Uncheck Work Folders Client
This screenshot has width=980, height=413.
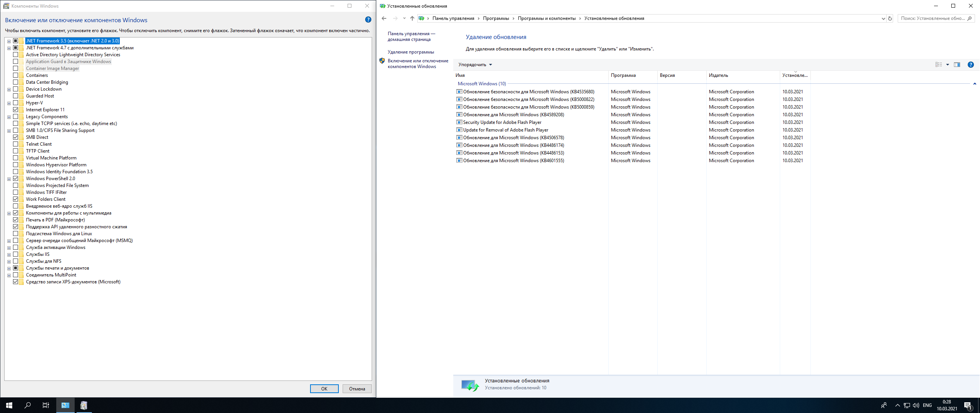tap(16, 199)
